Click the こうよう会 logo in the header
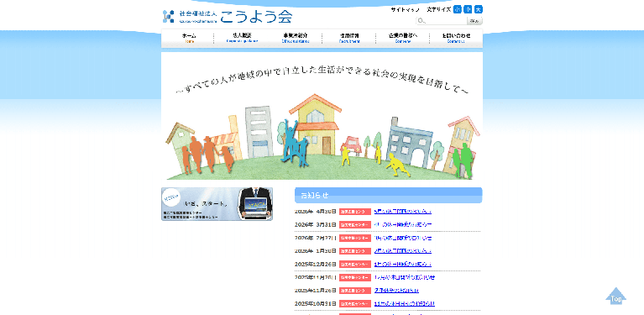Image resolution: width=644 pixels, height=315 pixels. pyautogui.click(x=228, y=17)
